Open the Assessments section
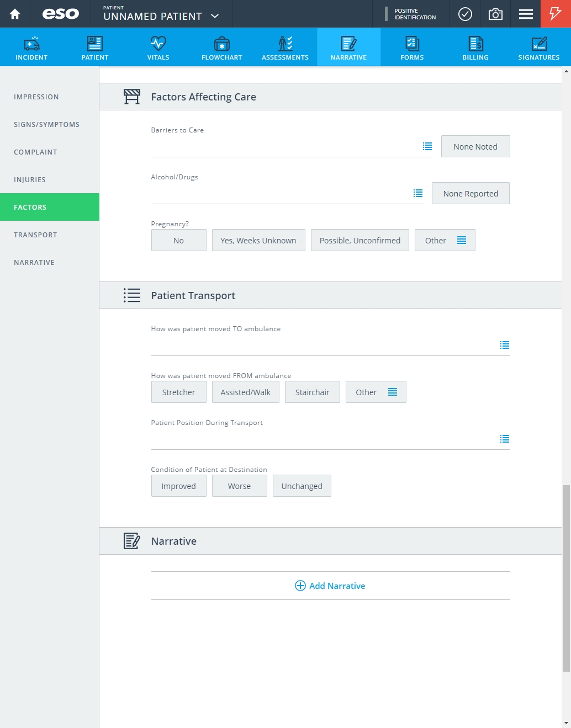This screenshot has width=571, height=728. (286, 47)
